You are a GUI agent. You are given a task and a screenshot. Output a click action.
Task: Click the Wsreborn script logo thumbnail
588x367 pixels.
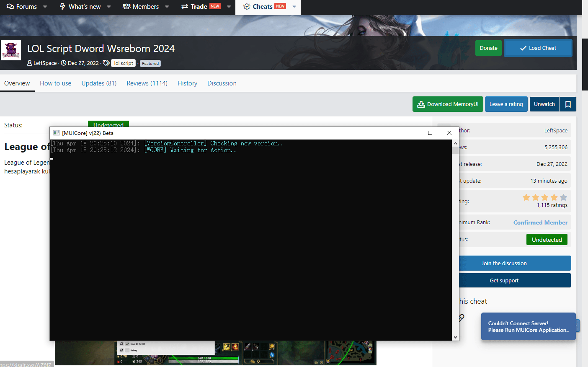11,50
